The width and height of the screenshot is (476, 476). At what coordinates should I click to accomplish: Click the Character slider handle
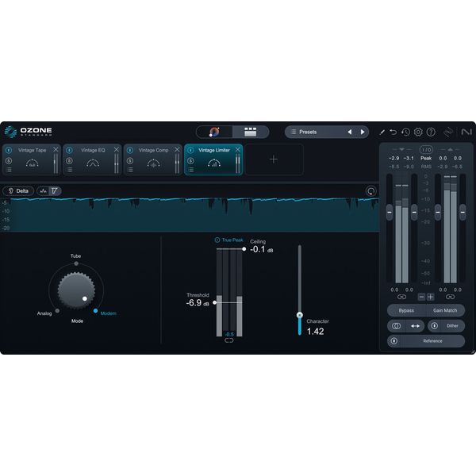[x=300, y=315]
